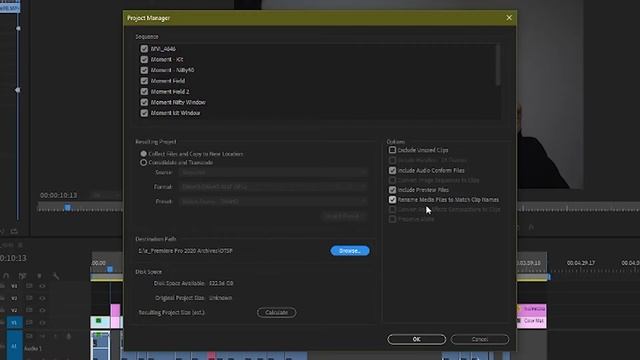Click the Sequence list scrollbar
The height and width of the screenshot is (360, 640).
[x=498, y=65]
